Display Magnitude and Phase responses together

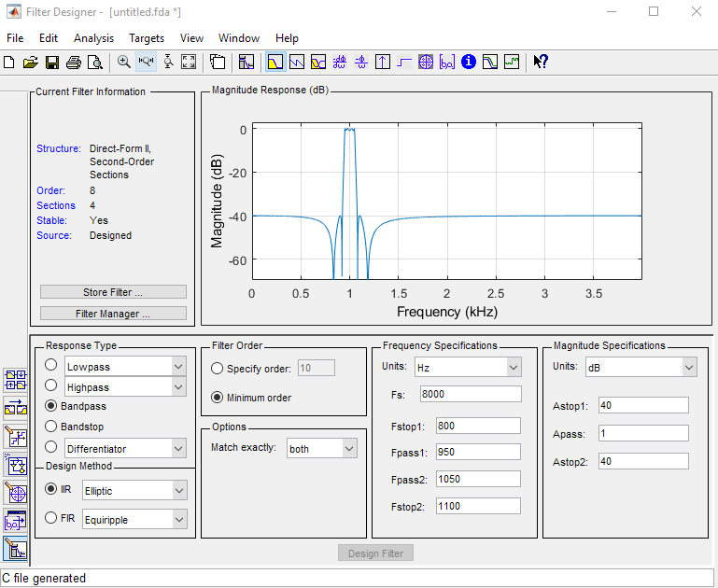[x=318, y=62]
